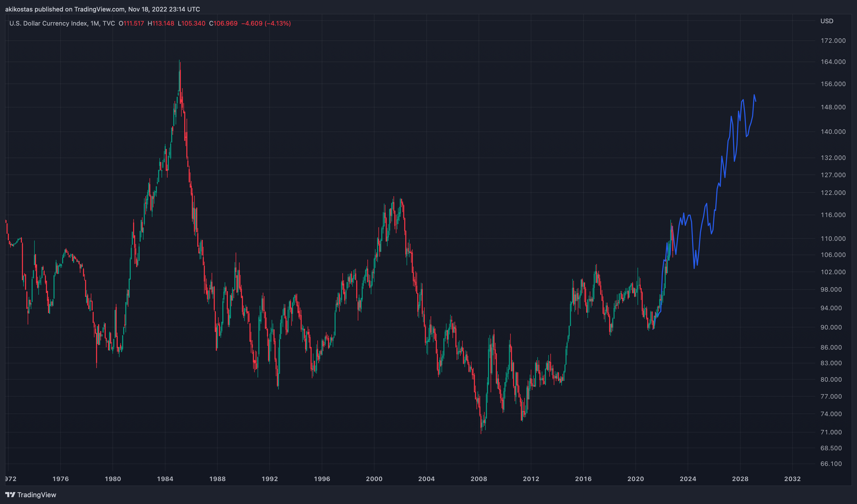
Task: Click the 1980 time axis label
Action: point(112,479)
